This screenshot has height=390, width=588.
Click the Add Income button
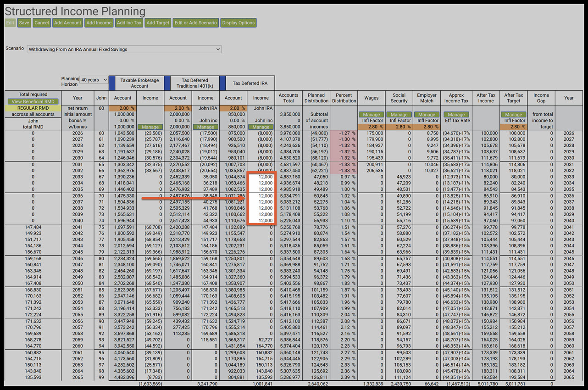coord(99,23)
